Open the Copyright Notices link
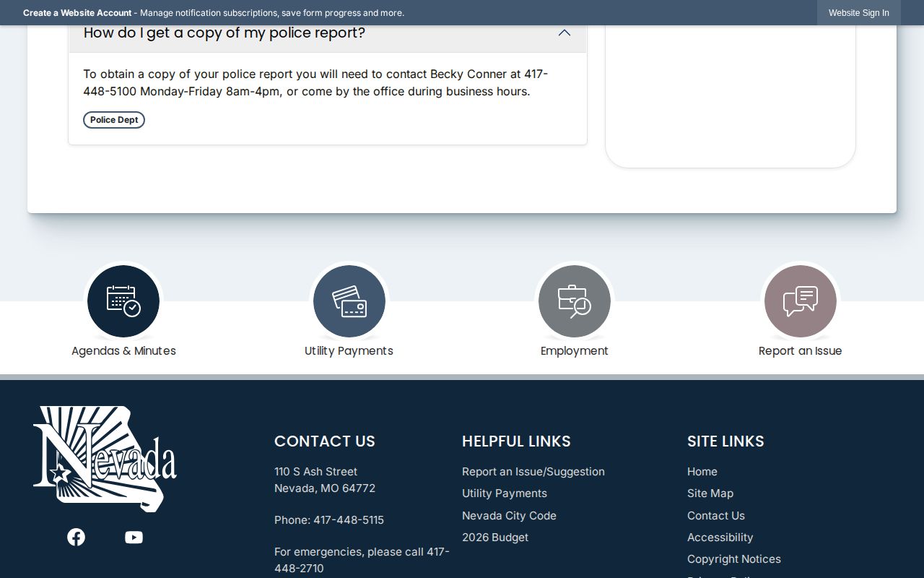 [734, 559]
